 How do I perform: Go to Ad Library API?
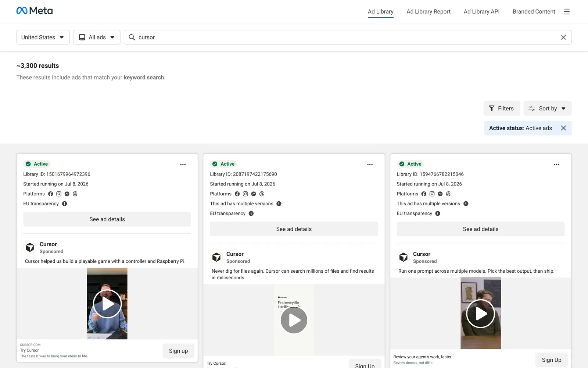[x=481, y=12]
